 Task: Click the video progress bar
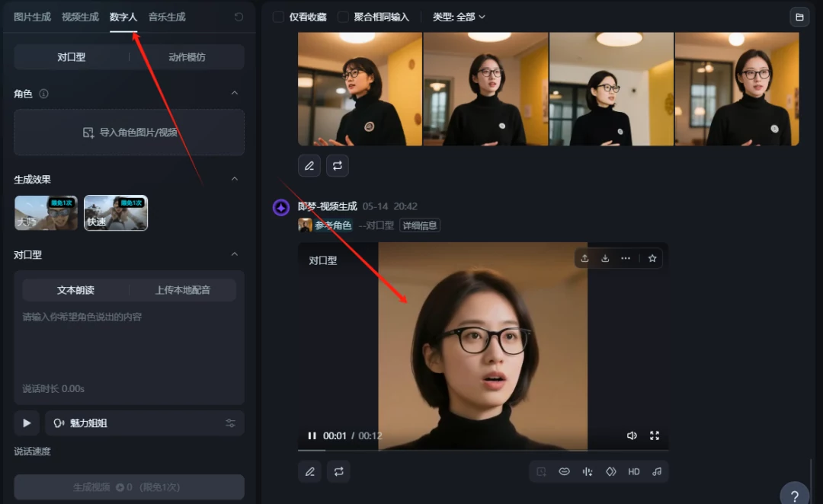[x=483, y=450]
